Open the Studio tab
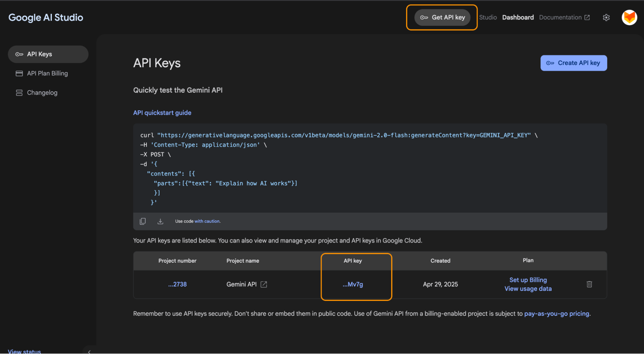This screenshot has height=354, width=644. click(488, 17)
